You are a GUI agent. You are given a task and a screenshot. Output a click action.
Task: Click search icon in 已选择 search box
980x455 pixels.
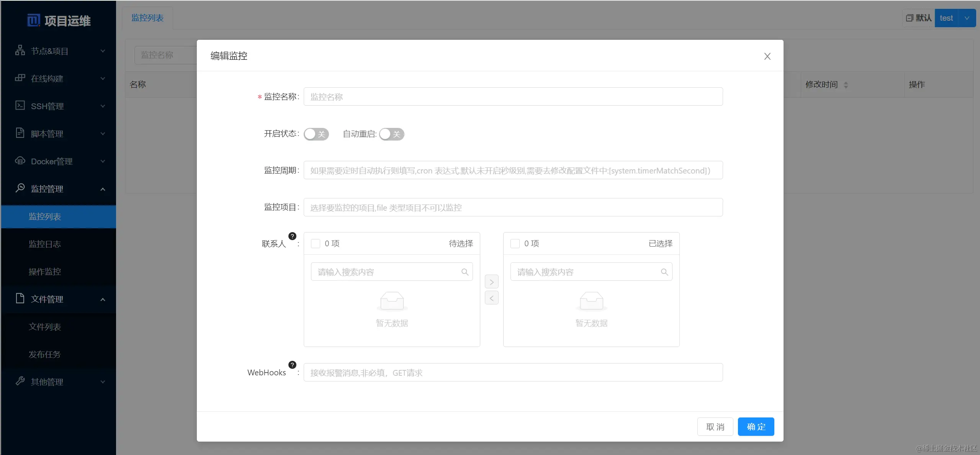click(x=664, y=272)
